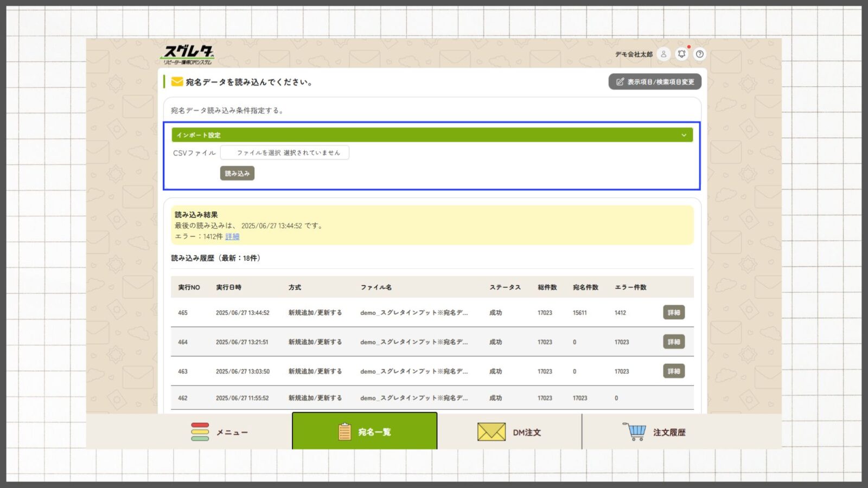View 詳細 for execution 465
The height and width of the screenshot is (488, 868).
tap(674, 313)
